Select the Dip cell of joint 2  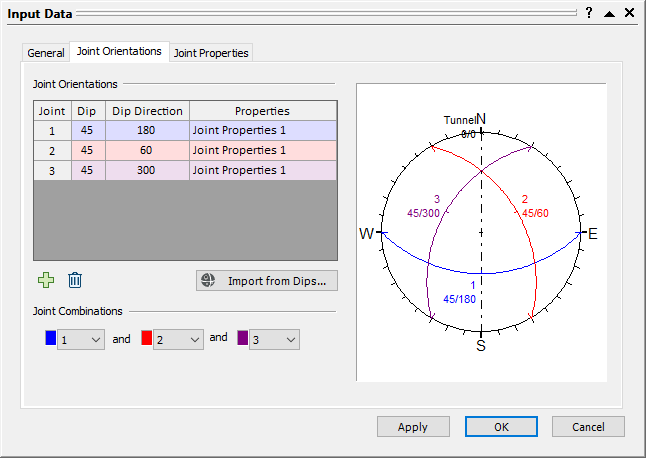point(88,150)
